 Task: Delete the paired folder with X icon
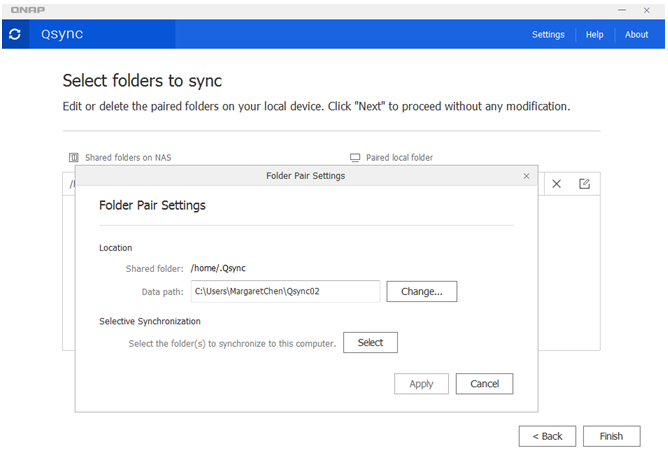(x=556, y=184)
